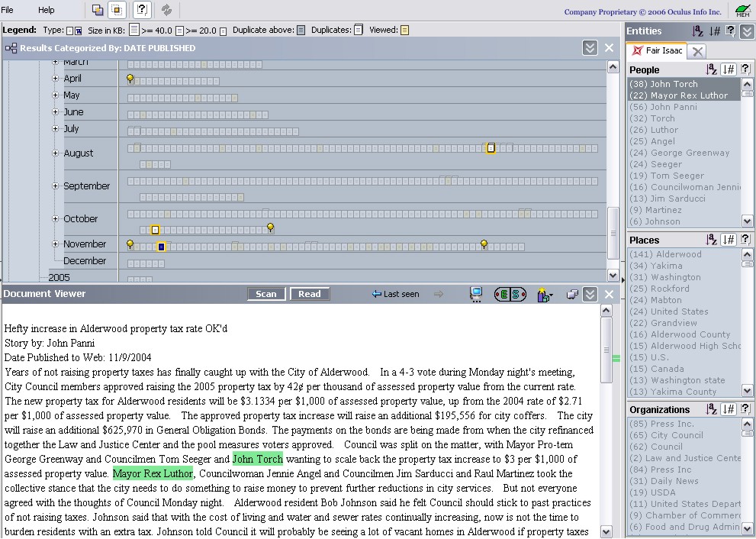The width and height of the screenshot is (756, 539).
Task: Expand the August tree node
Action: pos(55,153)
